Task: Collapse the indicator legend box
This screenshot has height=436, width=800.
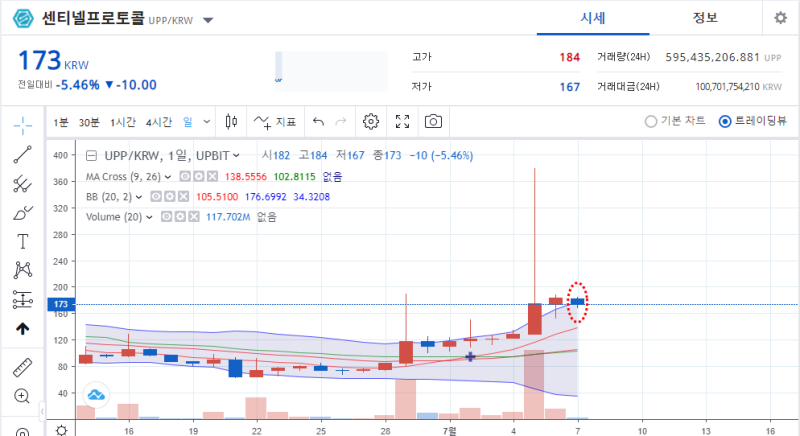Action: pyautogui.click(x=91, y=156)
